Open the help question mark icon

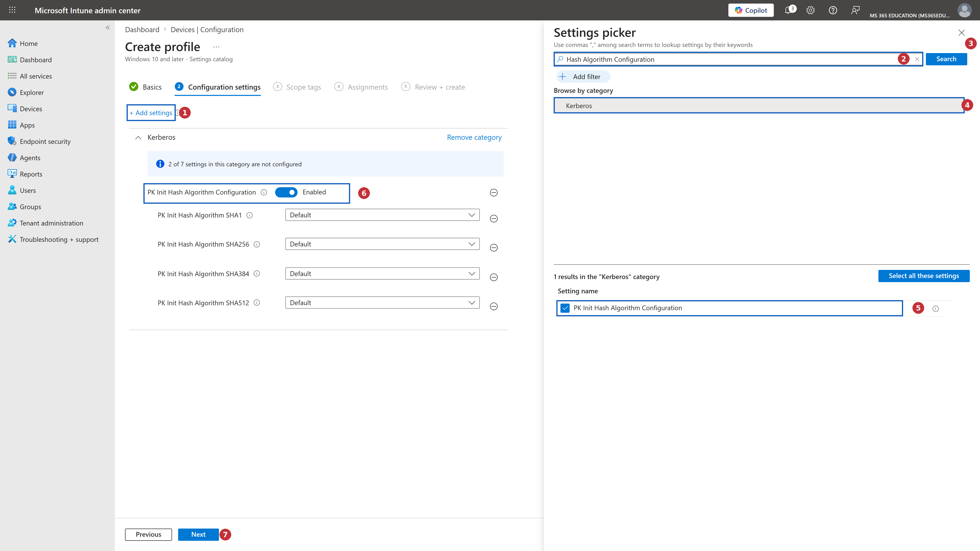(833, 10)
